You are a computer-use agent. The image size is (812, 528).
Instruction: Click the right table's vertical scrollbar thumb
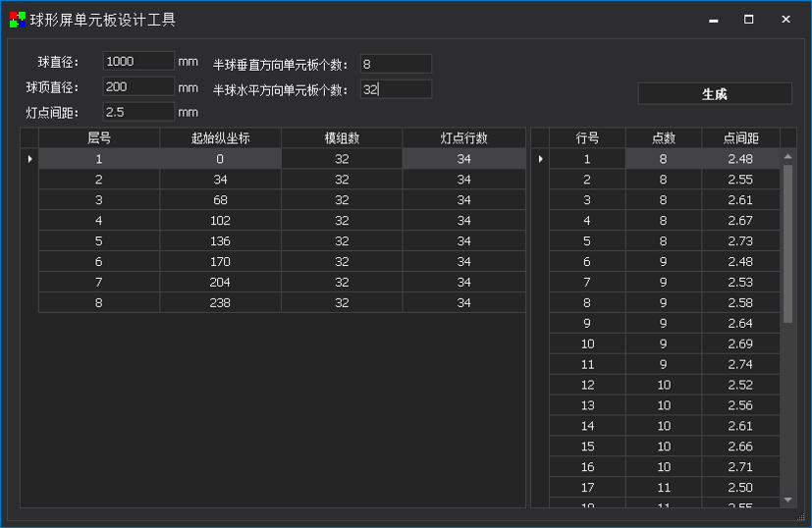coord(787,243)
